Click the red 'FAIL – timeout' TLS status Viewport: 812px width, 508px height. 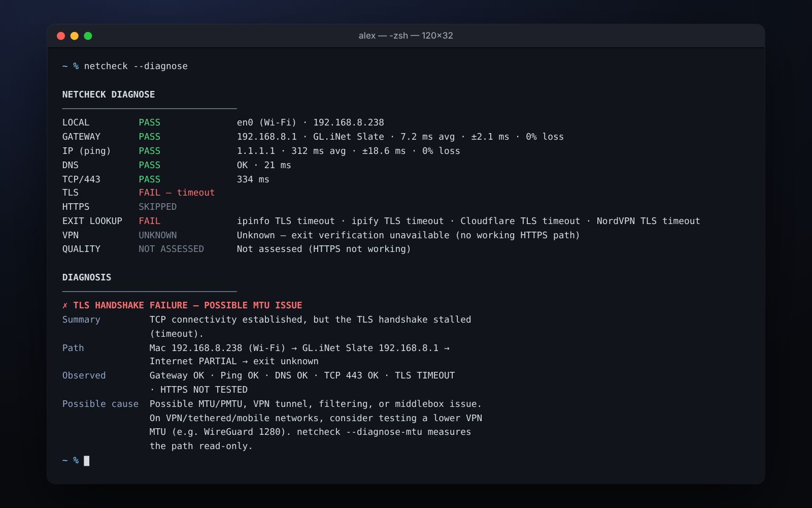(177, 193)
